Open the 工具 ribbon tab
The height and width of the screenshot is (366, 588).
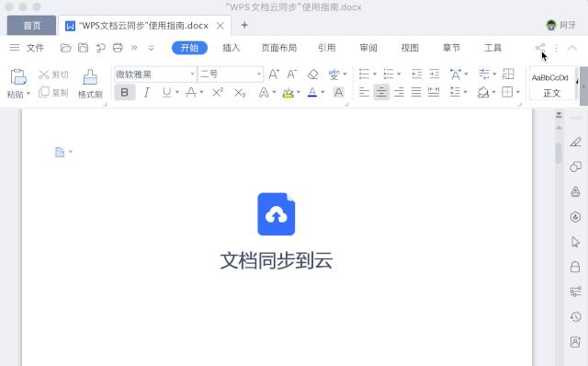[x=492, y=48]
